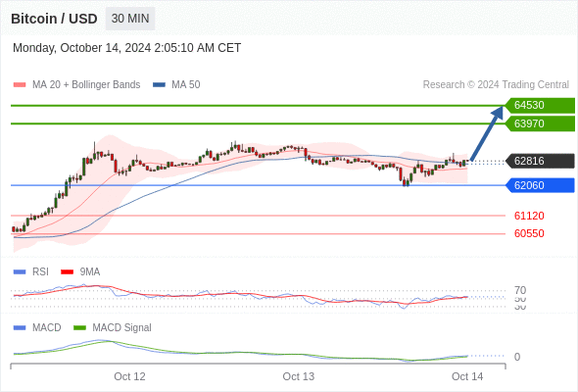Click the Oct 12 date marker
This screenshot has width=578, height=392.
129,376
